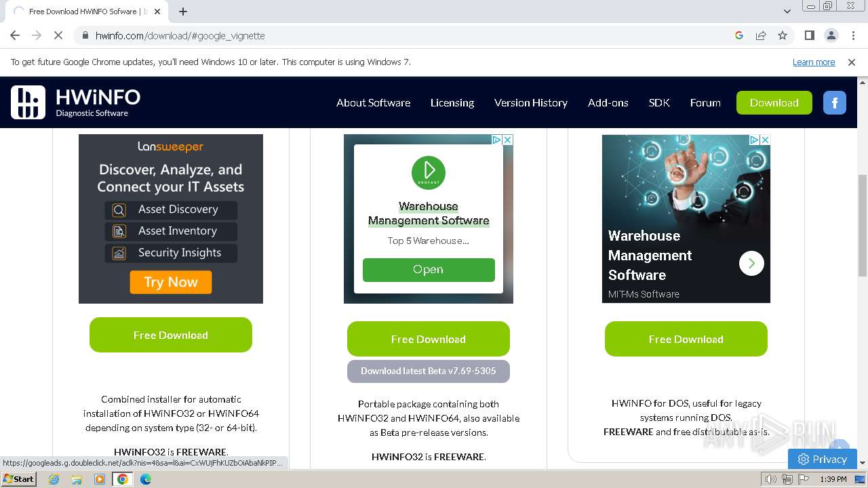Click the HWiNFO logo icon
Viewport: 868px width, 488px height.
point(28,102)
